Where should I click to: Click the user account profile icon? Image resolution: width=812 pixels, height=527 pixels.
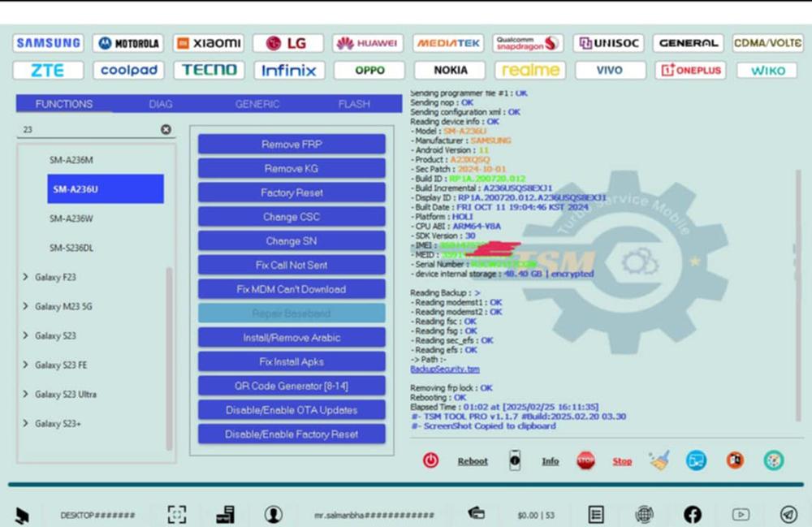pyautogui.click(x=273, y=514)
